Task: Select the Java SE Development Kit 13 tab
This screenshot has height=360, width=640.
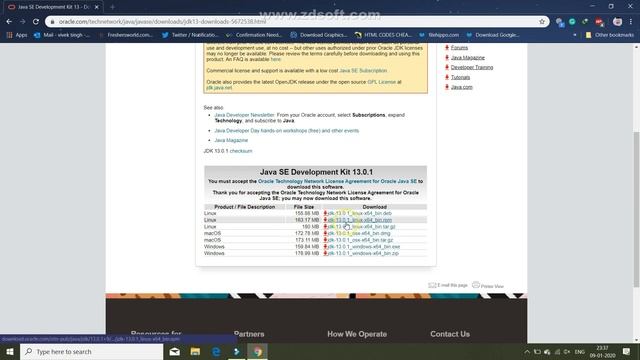Action: coord(53,7)
